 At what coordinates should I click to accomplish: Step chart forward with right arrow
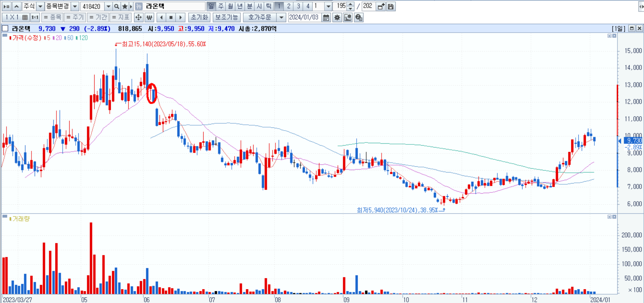(x=181, y=17)
